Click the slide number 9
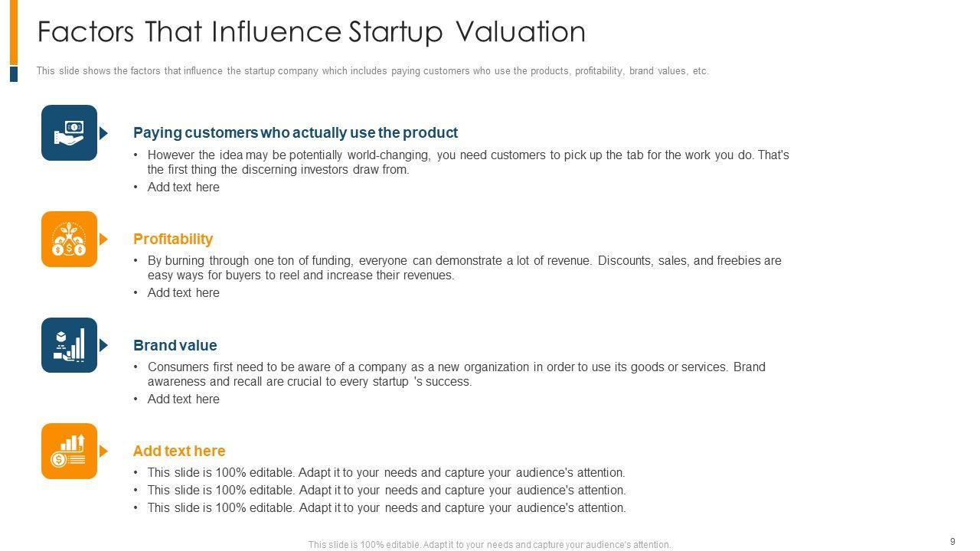Viewport: 980px width, 551px height. click(x=952, y=542)
